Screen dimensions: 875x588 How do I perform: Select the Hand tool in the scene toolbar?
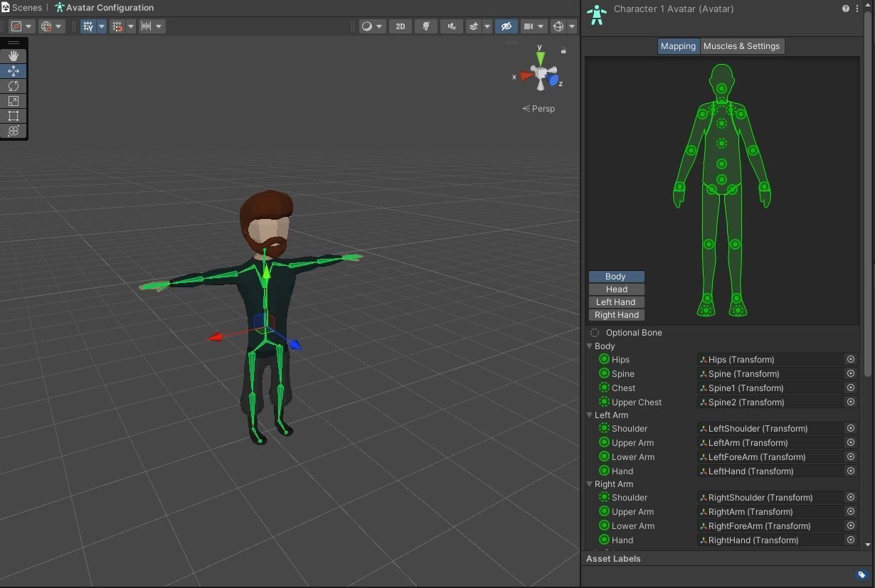click(13, 55)
